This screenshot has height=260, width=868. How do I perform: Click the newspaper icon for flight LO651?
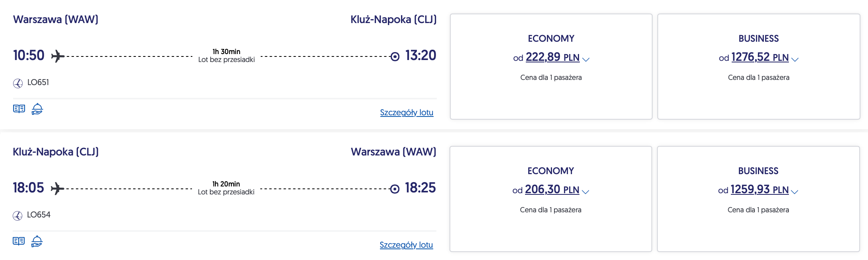pos(19,109)
